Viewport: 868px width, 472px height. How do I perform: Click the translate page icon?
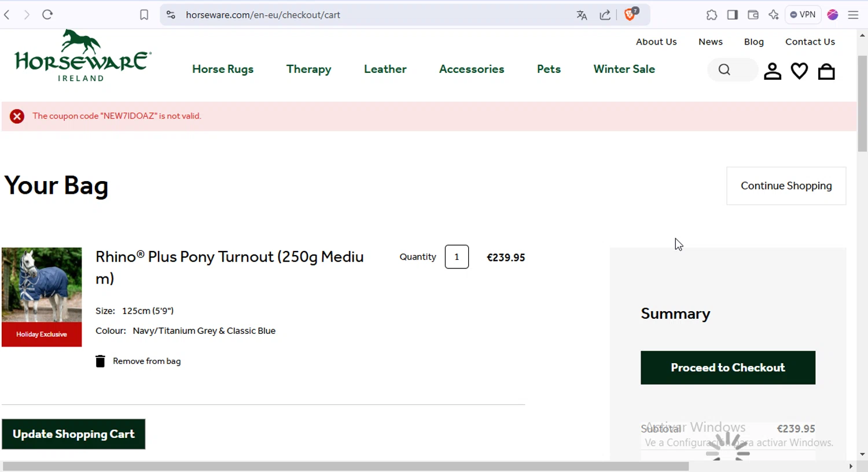coord(582,15)
